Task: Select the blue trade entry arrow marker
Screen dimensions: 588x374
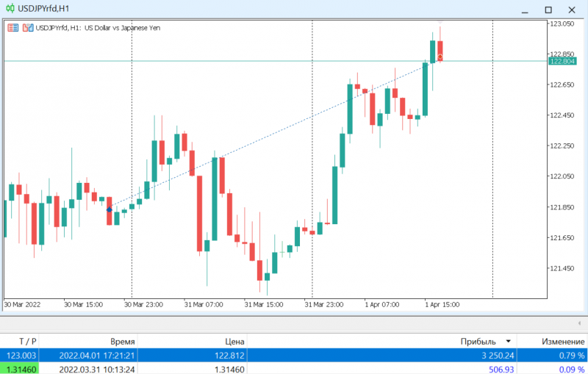Action: 109,209
